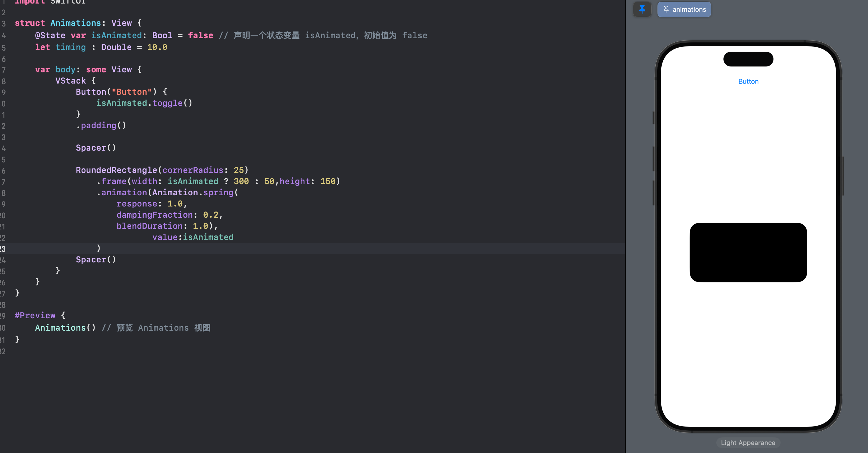
Task: Click 'value:isAnimated' on line 22
Action: [193, 237]
